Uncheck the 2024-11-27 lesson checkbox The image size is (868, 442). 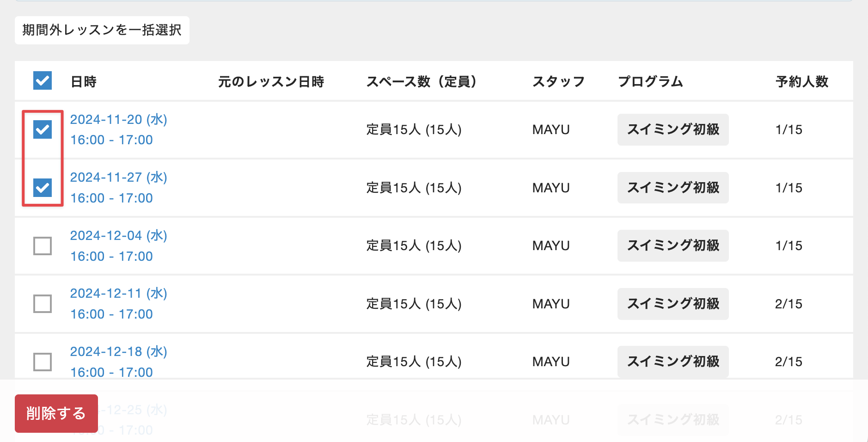coord(43,188)
